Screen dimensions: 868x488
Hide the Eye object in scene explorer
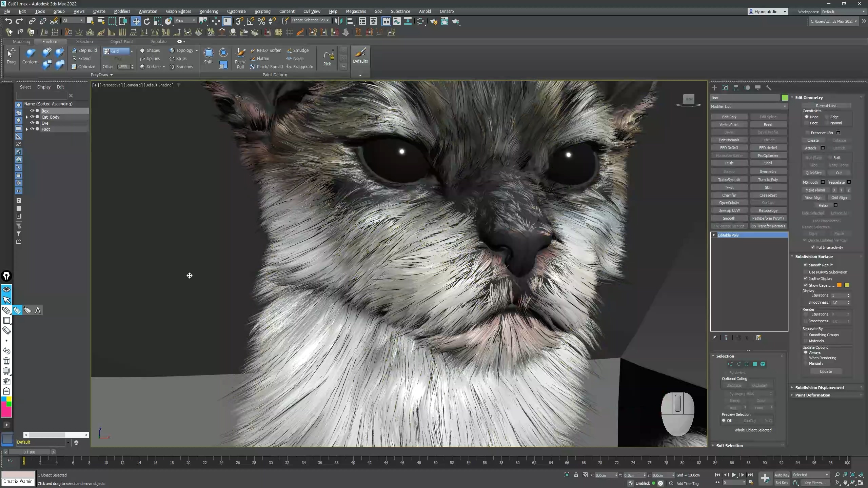pyautogui.click(x=32, y=123)
